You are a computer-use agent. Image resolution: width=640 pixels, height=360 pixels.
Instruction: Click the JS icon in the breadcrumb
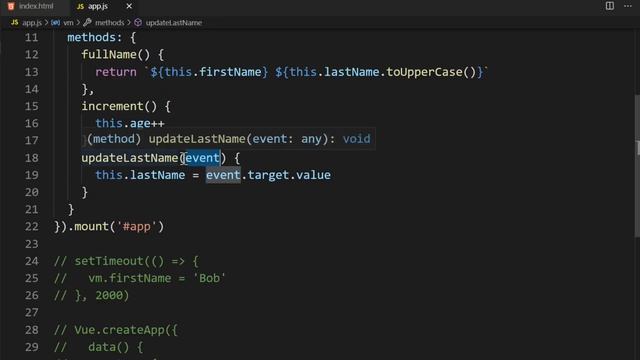15,22
